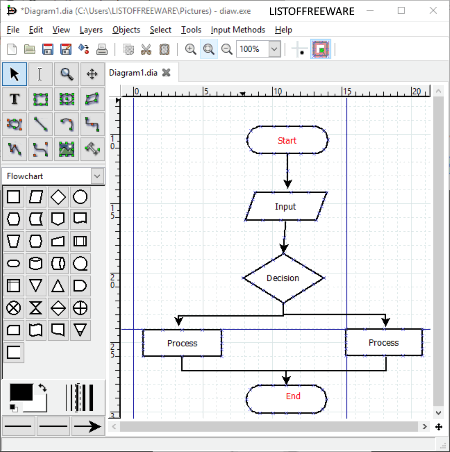
Task: Open the Flowchart sheet dropdown
Action: (97, 176)
